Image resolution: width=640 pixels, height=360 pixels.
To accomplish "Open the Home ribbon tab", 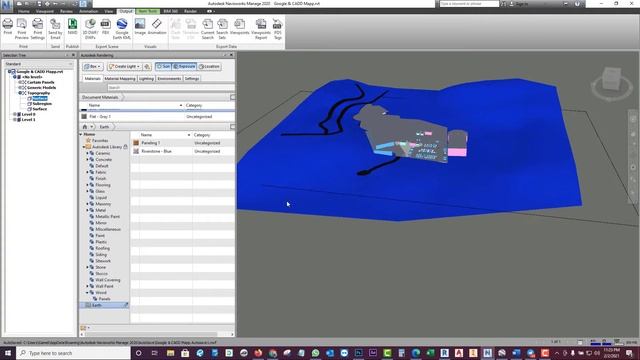I will (23, 11).
